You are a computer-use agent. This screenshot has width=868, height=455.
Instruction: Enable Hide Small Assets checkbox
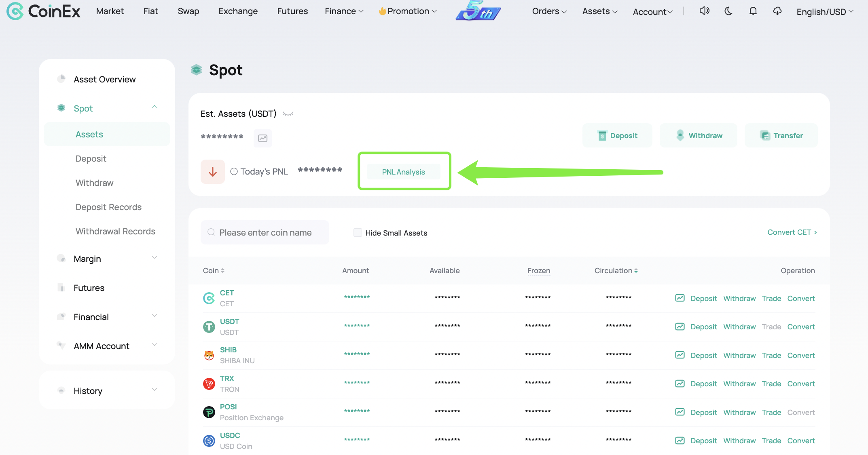[358, 232]
